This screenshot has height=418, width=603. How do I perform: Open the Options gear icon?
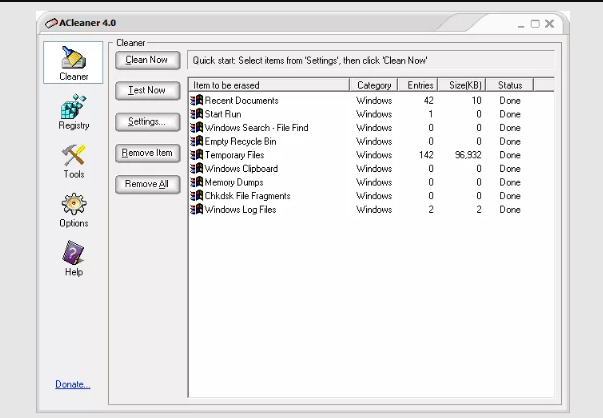pyautogui.click(x=73, y=204)
